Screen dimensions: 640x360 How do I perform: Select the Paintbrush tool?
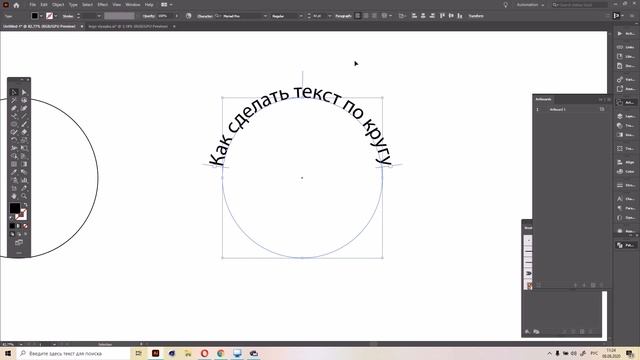[x=24, y=124]
